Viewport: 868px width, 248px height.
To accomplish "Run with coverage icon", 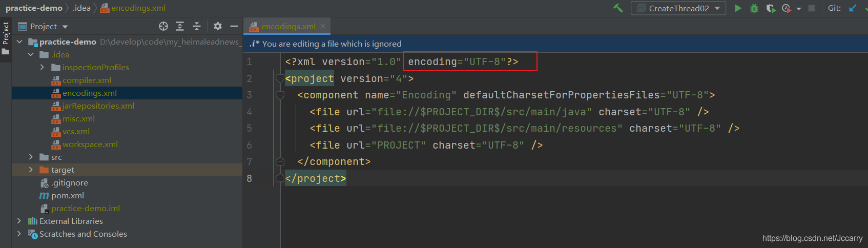I will coord(771,8).
